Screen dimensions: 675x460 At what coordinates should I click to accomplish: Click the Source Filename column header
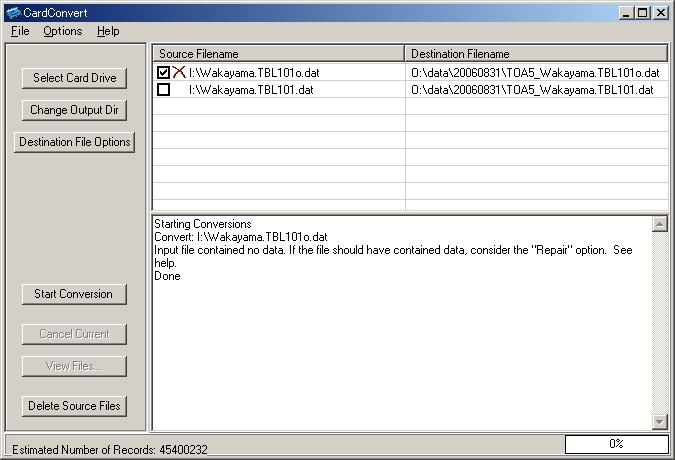click(x=279, y=54)
